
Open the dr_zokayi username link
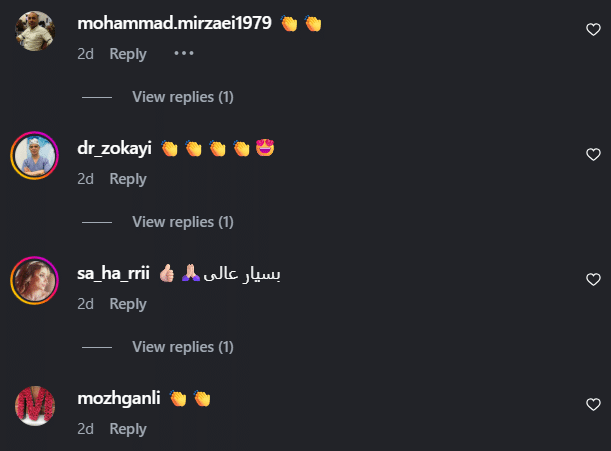114,148
